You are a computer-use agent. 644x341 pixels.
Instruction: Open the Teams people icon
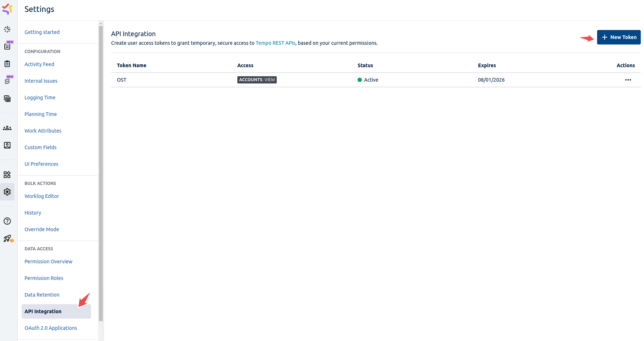[x=7, y=128]
